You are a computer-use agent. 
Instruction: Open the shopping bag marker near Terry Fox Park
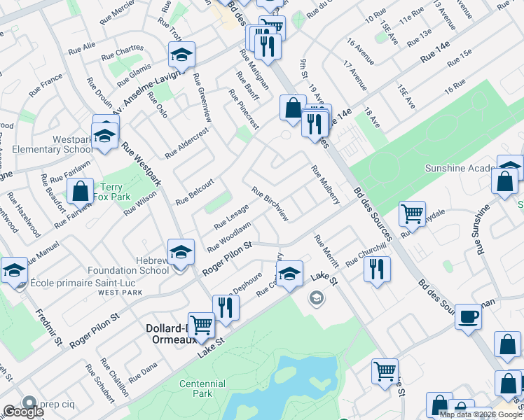tap(80, 192)
